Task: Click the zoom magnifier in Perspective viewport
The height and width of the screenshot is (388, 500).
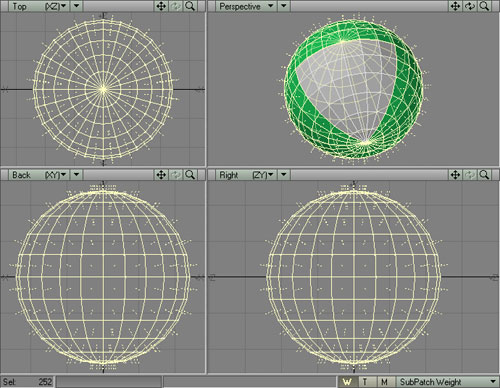Action: click(x=484, y=6)
